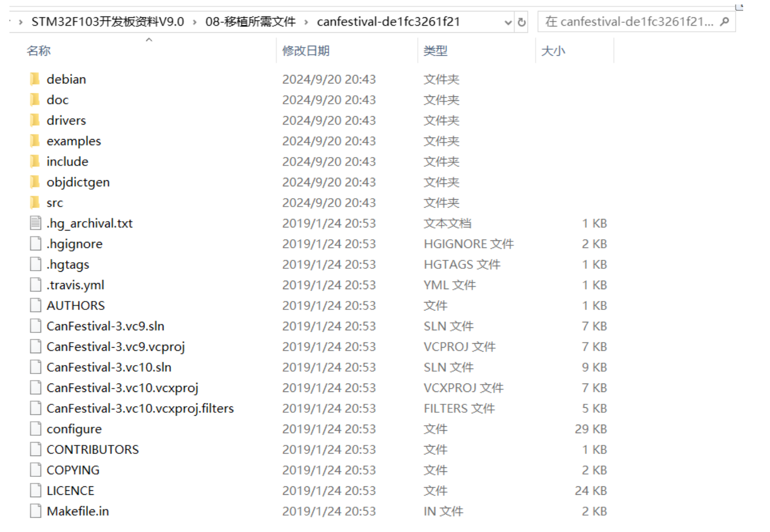Click the src folder icon

click(35, 203)
